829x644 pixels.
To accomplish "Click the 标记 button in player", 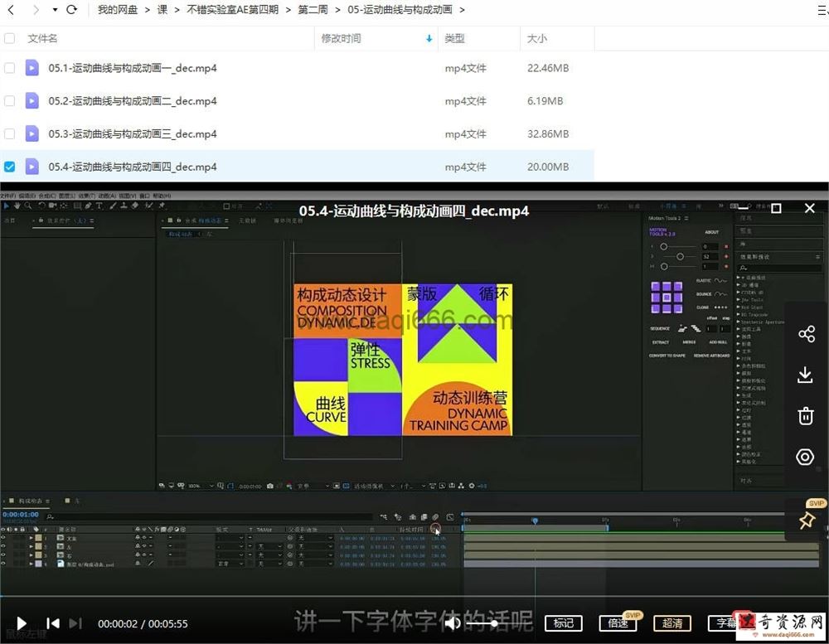I will click(564, 623).
